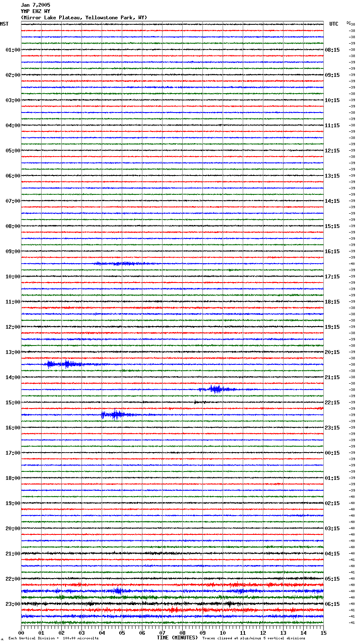
Task: Click the '09:00' MST time label
Action: [13, 251]
